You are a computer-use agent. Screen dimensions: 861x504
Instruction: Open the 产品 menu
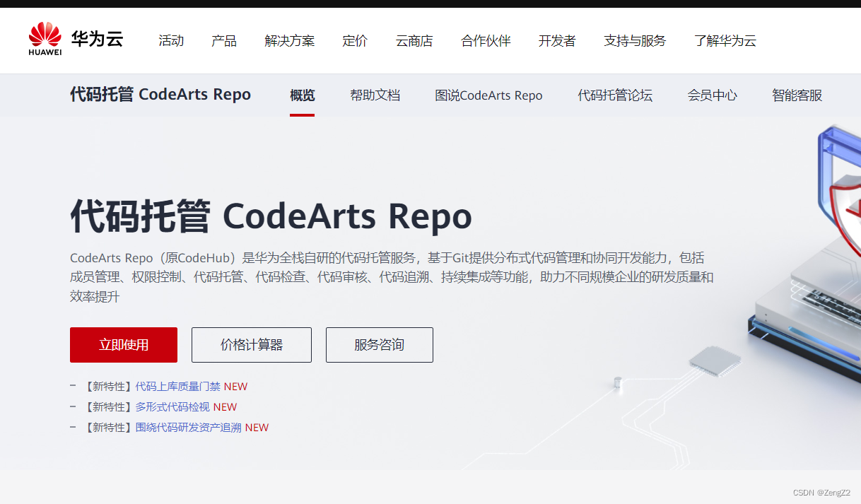(x=224, y=40)
